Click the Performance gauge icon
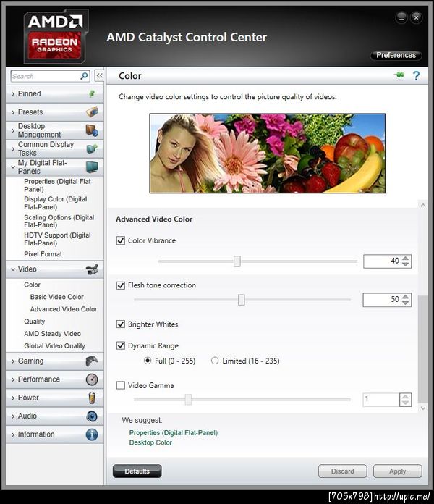This screenshot has width=434, height=504. coord(92,379)
